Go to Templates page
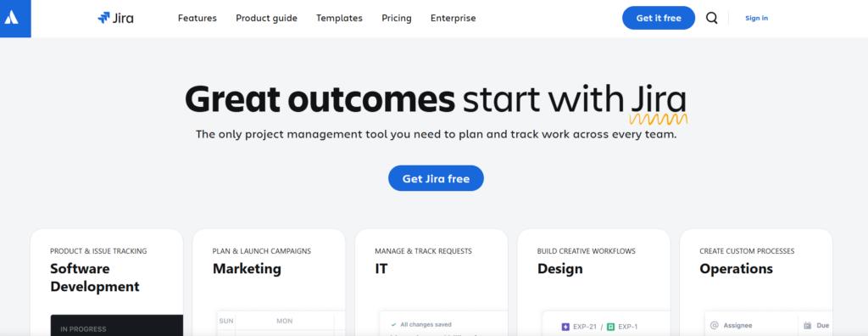Screen dimensions: 868x336 (339, 18)
